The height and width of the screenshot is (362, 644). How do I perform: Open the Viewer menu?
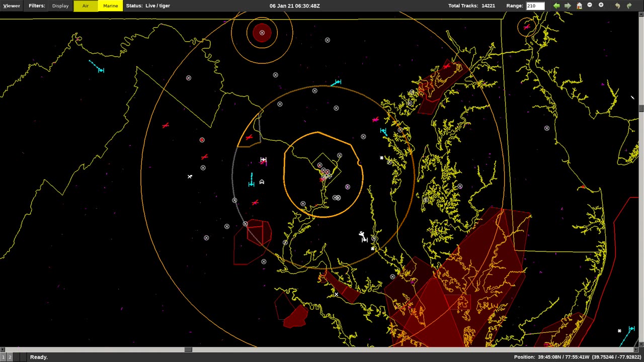coord(11,6)
